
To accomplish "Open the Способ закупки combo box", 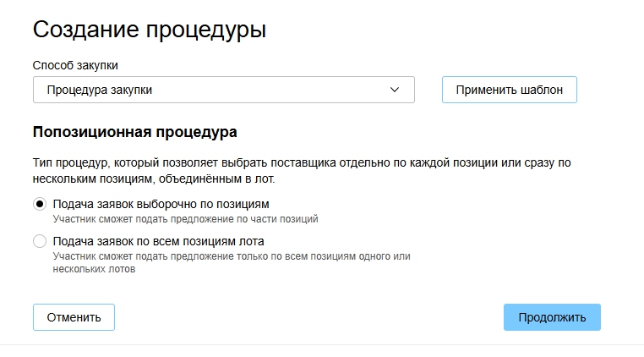I will 223,90.
